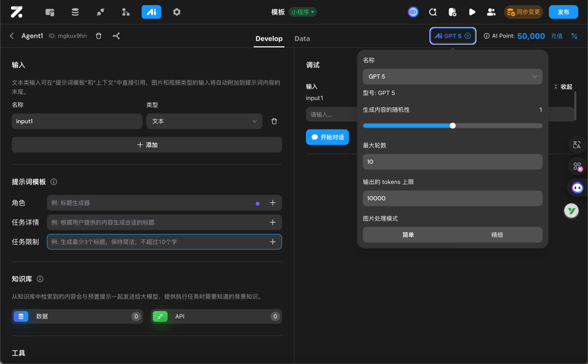Viewport: 588px width, 364px height.
Task: Click the purple dot in 角色 field
Action: click(x=257, y=203)
